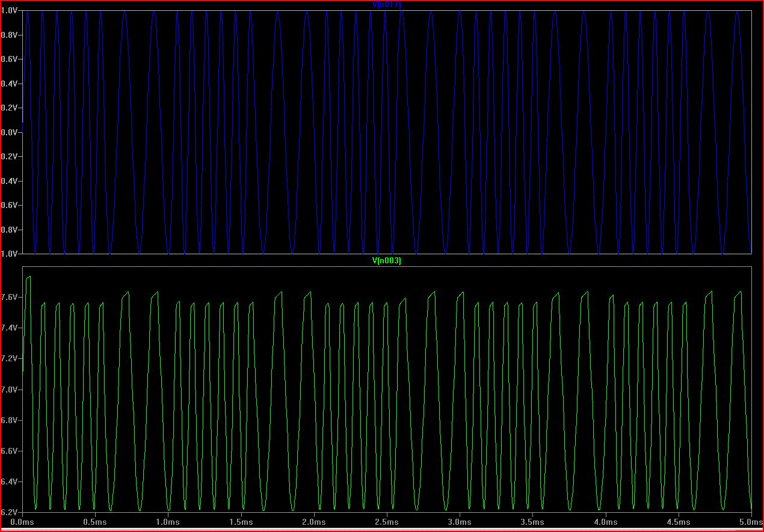Click the 1.5ms time axis label

click(241, 522)
